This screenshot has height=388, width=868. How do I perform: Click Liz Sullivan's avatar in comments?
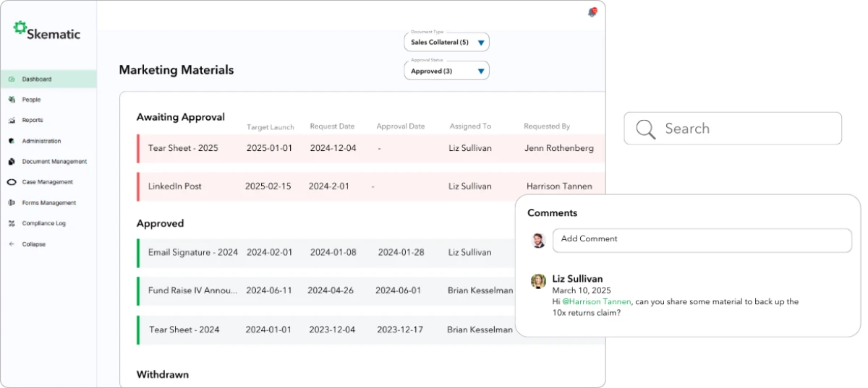pyautogui.click(x=538, y=282)
